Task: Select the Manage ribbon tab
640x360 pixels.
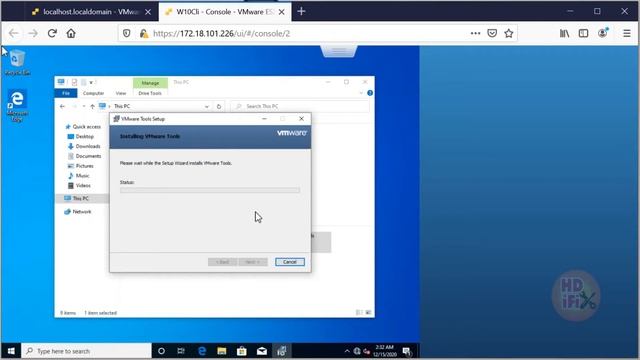Action: 150,83
